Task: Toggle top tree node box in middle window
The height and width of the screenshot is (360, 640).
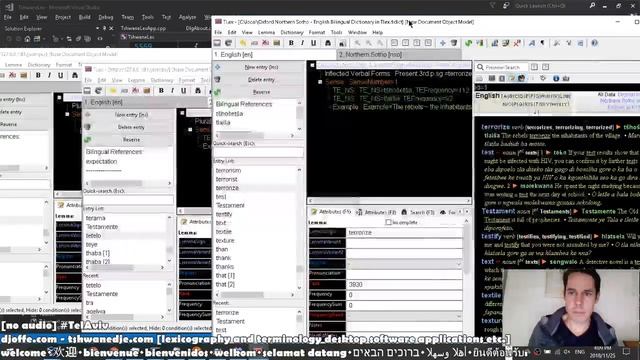Action: click(182, 113)
